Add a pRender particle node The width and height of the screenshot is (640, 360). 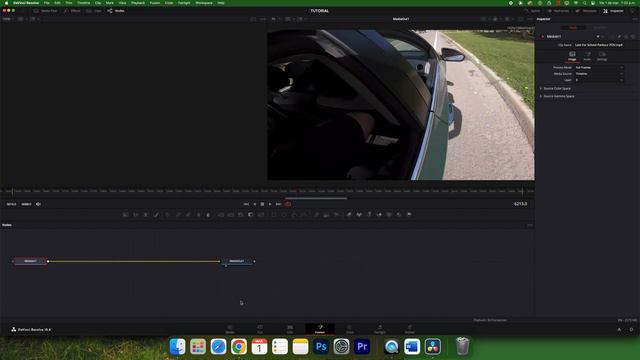336,214
